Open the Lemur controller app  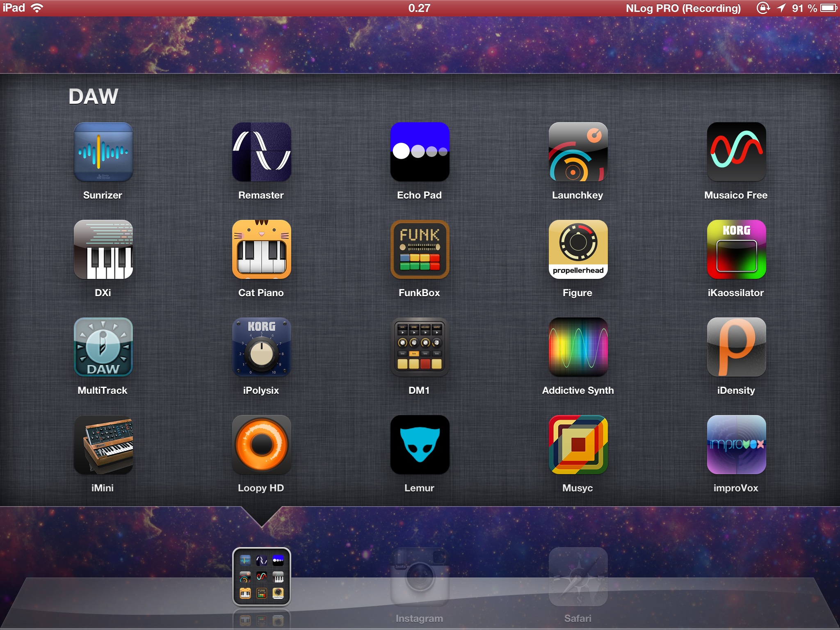tap(420, 445)
